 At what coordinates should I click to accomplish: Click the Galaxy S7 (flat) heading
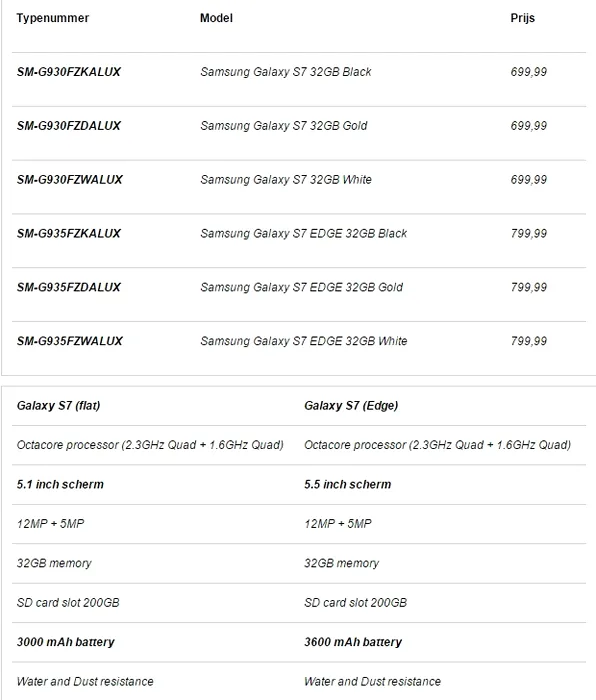tap(58, 406)
